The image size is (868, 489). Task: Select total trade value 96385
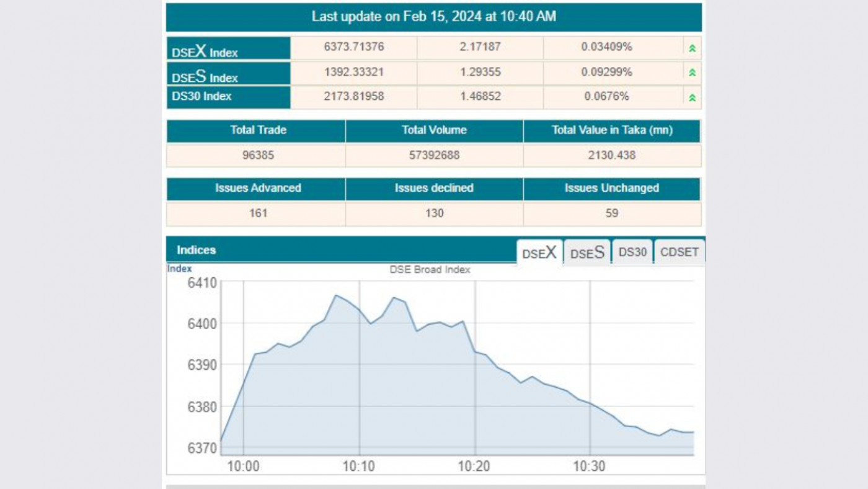258,155
